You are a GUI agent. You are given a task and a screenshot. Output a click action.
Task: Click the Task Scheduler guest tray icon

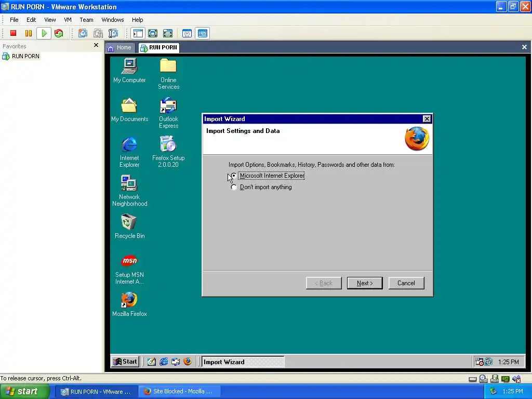click(479, 362)
